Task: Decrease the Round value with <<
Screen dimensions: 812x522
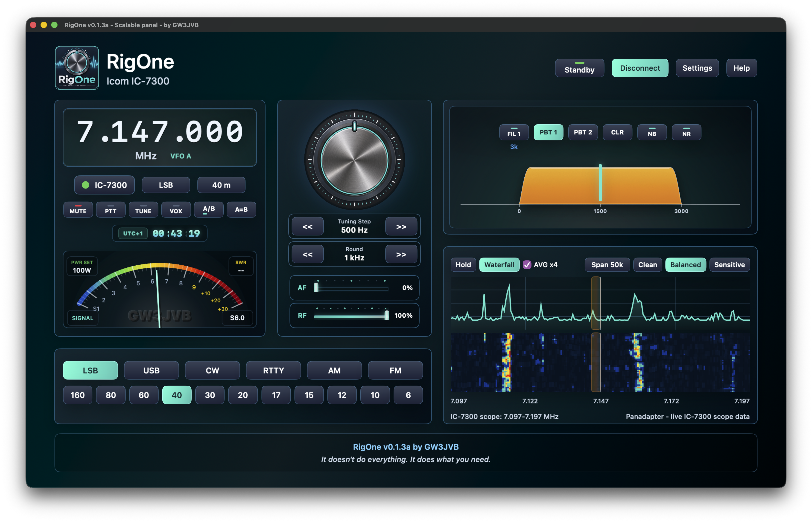Action: point(307,254)
